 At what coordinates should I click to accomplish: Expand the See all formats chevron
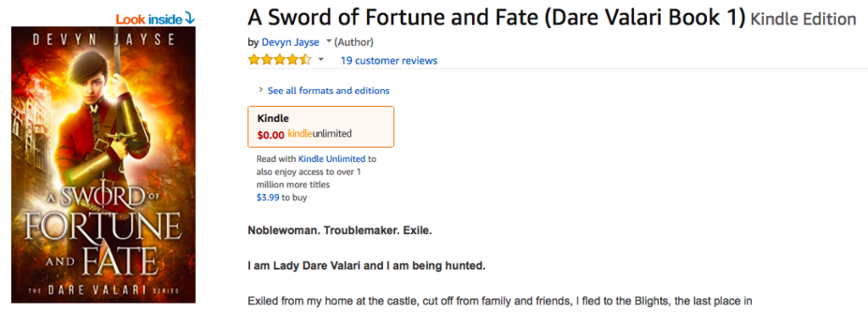(261, 90)
